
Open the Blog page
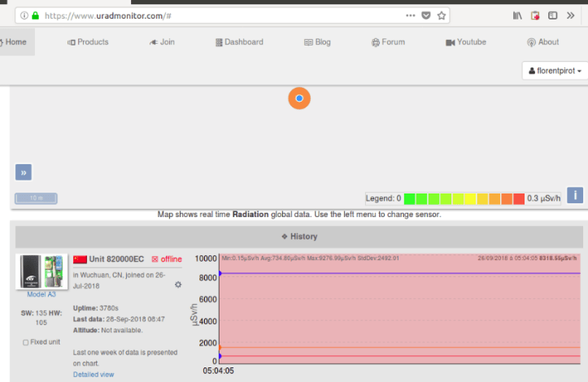point(317,42)
